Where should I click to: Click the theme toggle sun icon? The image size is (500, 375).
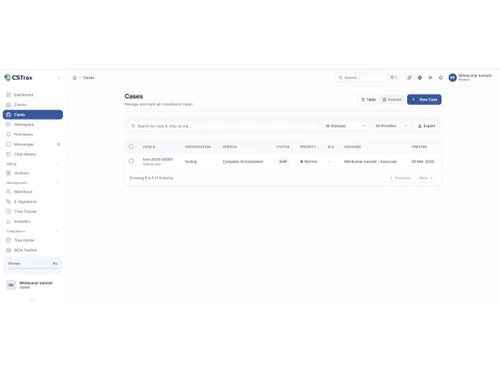430,77
